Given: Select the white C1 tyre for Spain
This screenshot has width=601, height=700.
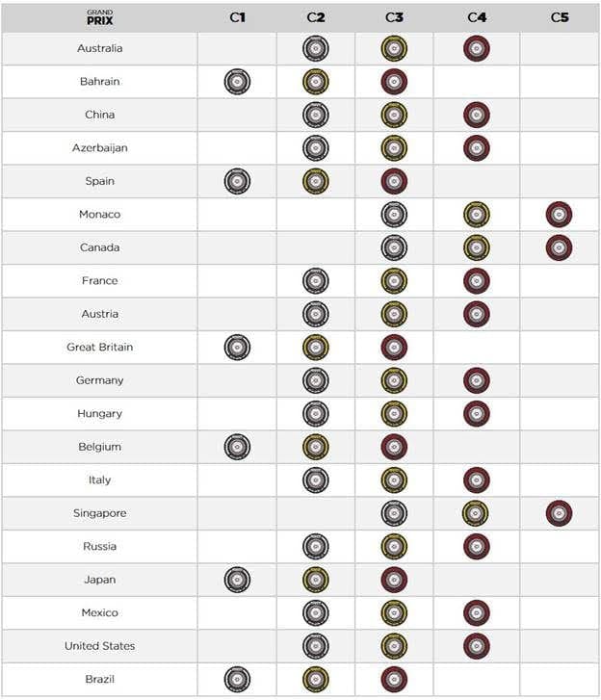Looking at the screenshot, I should (237, 181).
